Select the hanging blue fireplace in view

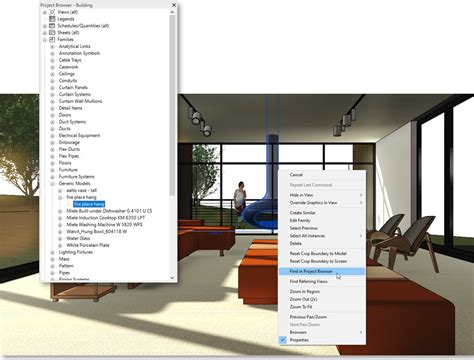click(262, 215)
